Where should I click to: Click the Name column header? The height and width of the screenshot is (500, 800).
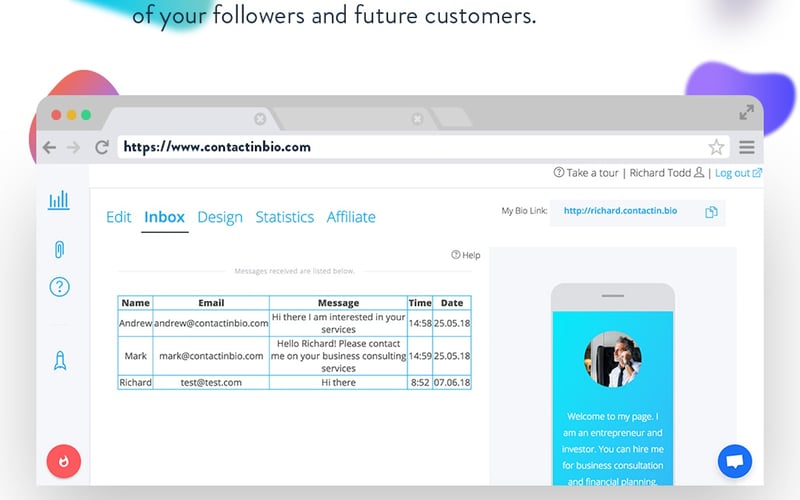135,303
